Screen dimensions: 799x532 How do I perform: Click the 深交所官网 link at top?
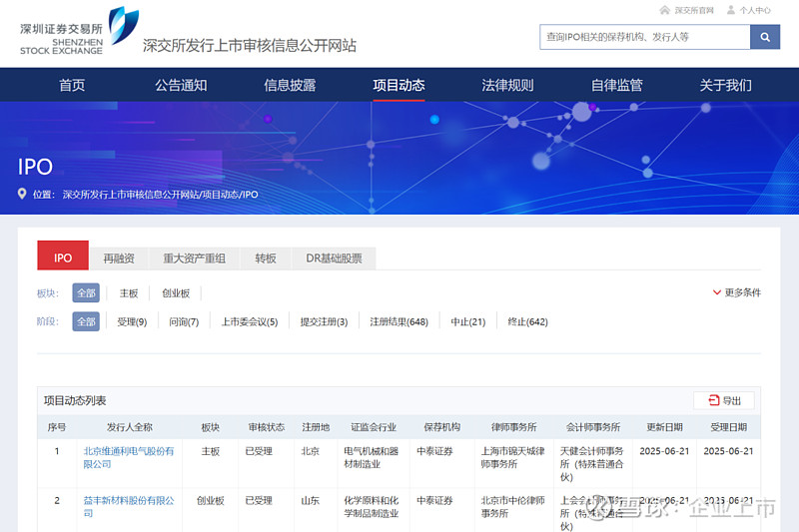tap(694, 10)
